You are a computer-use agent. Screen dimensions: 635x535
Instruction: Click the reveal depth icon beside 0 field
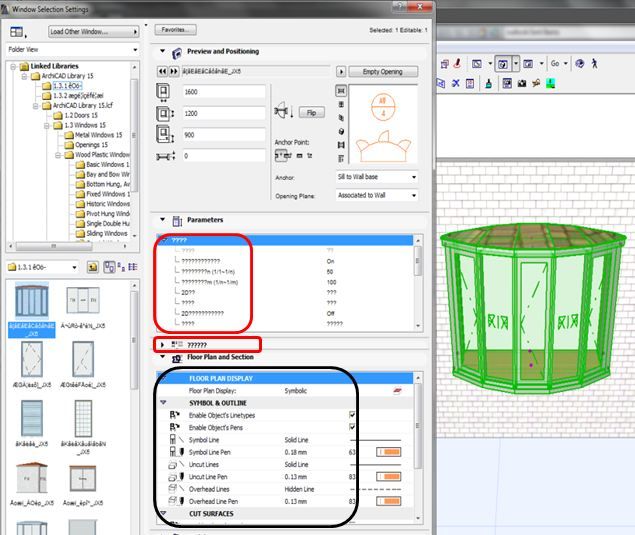[x=166, y=156]
